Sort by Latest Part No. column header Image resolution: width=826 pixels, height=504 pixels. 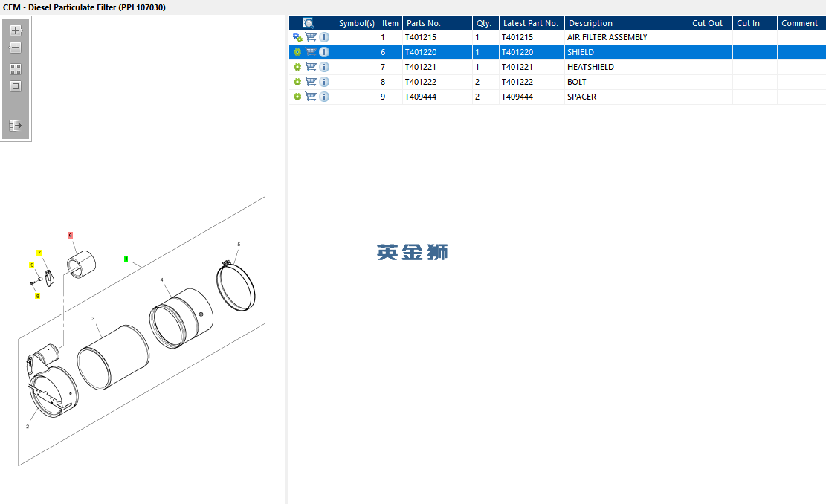point(532,23)
